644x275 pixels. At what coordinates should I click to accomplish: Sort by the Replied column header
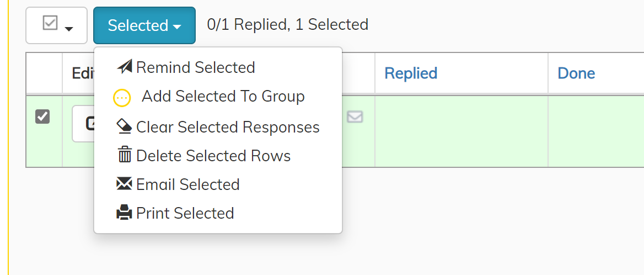tap(411, 73)
